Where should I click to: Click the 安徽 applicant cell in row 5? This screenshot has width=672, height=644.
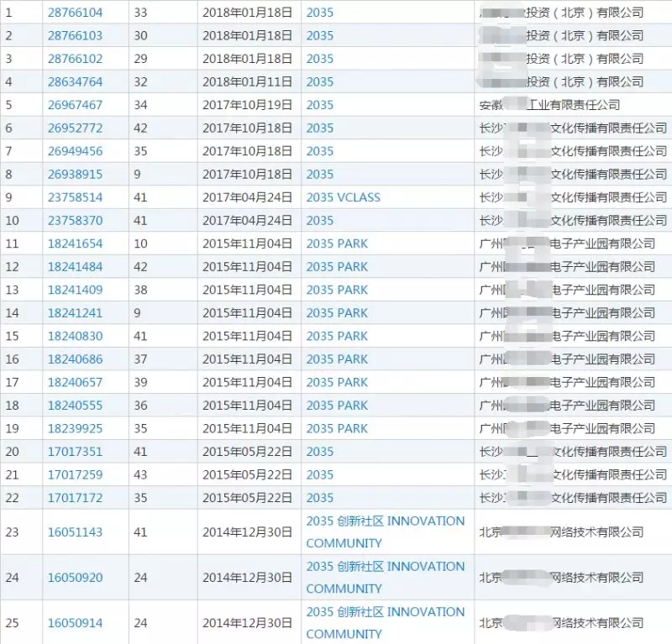tap(549, 105)
